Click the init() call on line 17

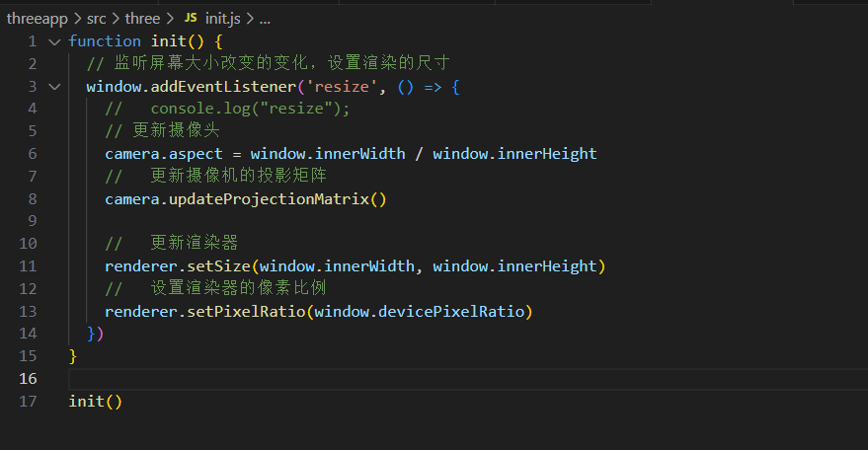(x=95, y=402)
